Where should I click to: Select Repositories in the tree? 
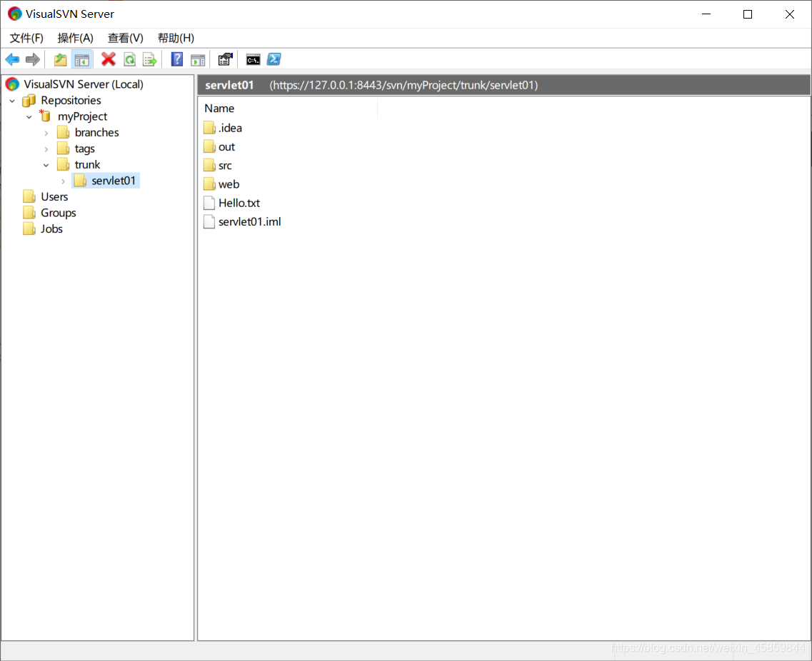71,100
